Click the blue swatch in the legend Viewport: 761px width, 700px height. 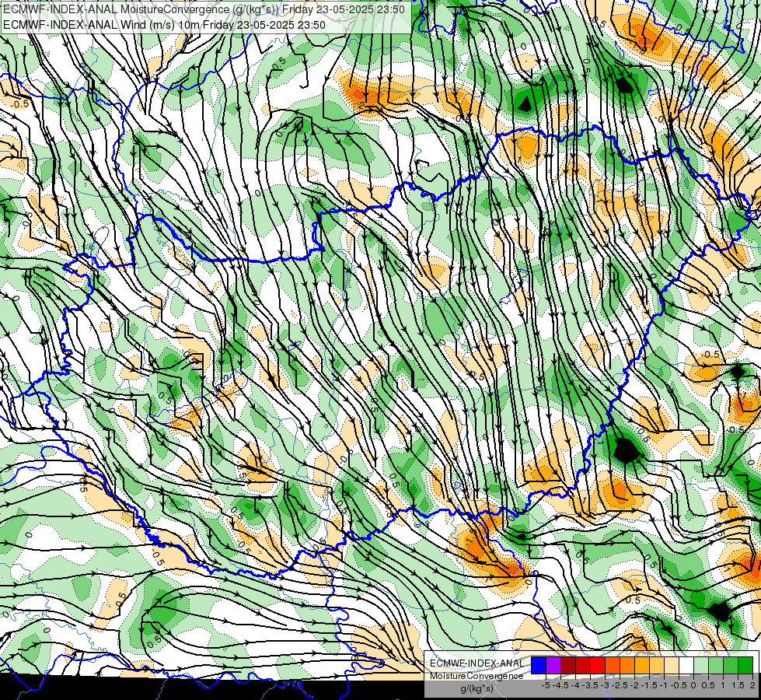coord(539,665)
